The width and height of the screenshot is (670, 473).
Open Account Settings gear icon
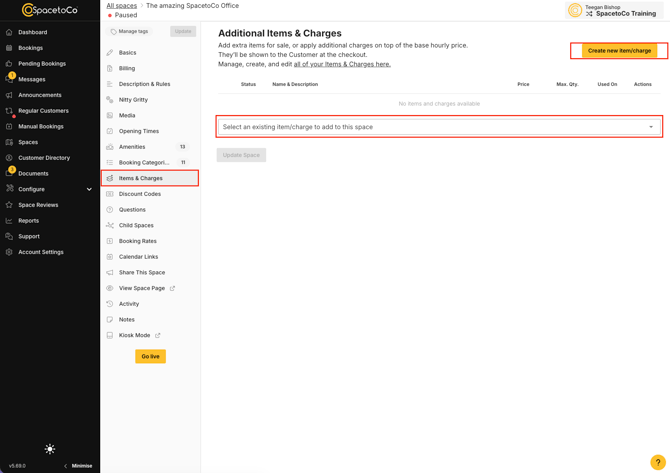point(9,252)
